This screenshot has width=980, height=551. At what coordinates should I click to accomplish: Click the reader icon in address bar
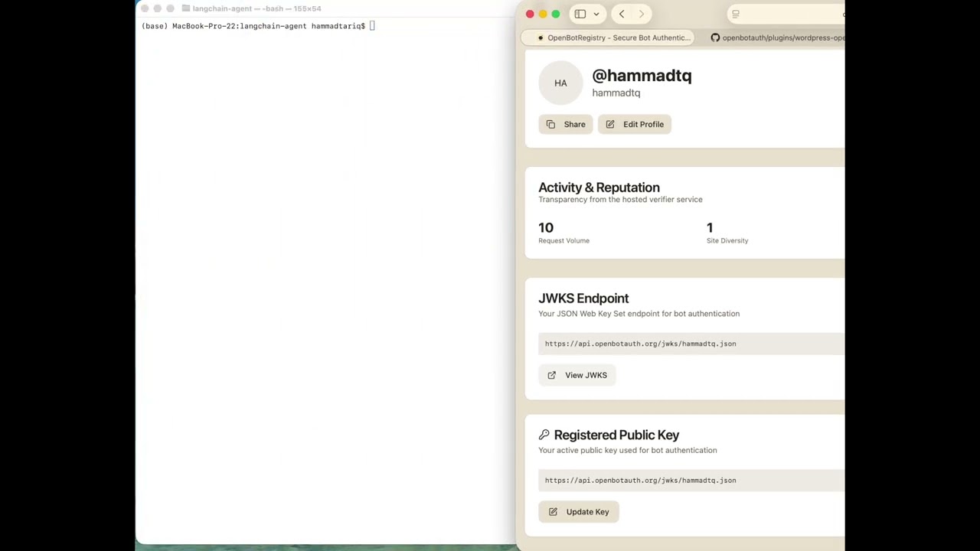(x=735, y=14)
